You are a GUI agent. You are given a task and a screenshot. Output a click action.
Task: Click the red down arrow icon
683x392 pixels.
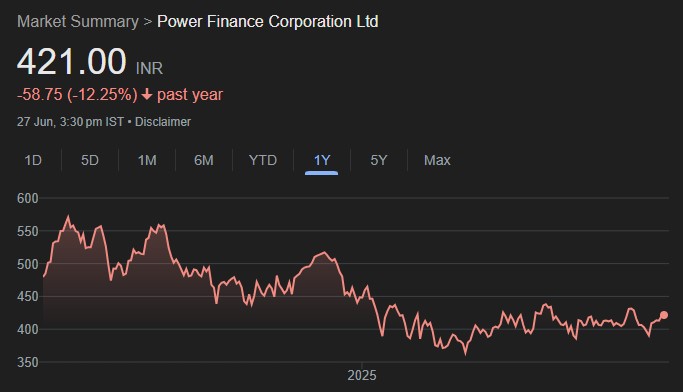[147, 94]
